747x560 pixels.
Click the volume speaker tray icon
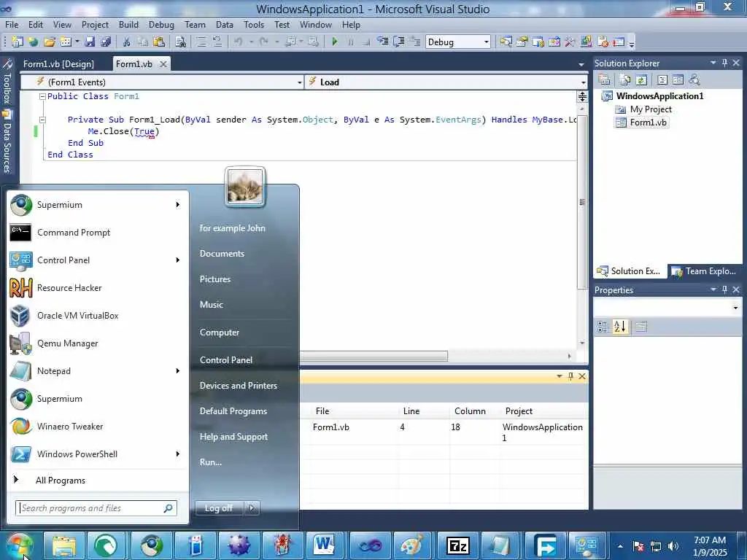(x=673, y=546)
